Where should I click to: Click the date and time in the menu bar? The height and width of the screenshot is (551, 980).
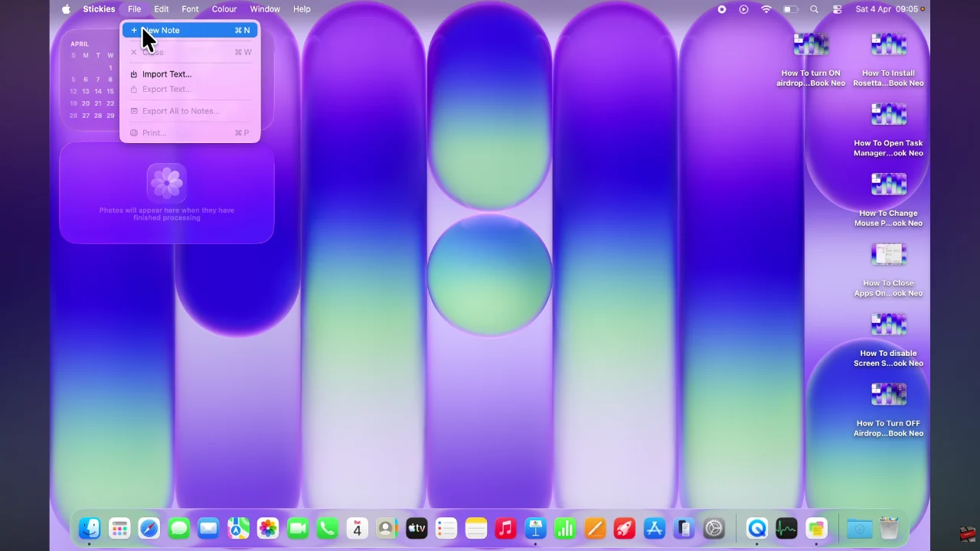[x=879, y=9]
